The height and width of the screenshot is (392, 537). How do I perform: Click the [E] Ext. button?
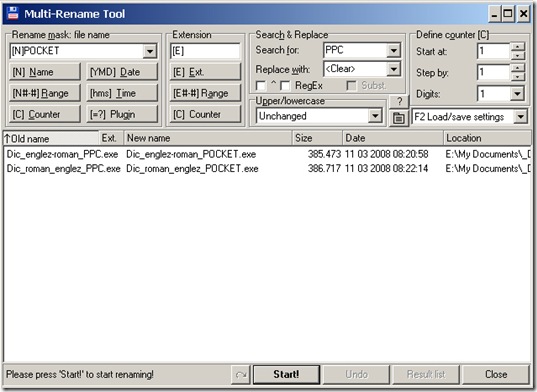[x=205, y=72]
